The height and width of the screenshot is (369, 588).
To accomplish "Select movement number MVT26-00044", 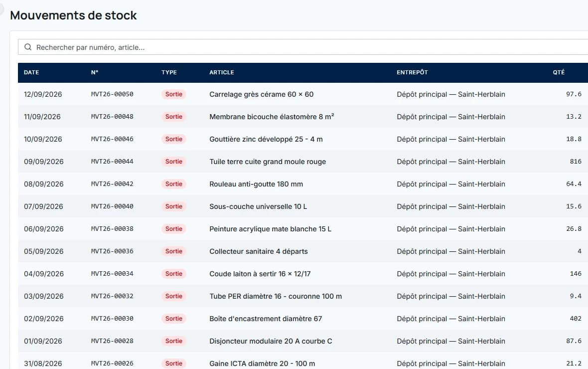I will [112, 162].
